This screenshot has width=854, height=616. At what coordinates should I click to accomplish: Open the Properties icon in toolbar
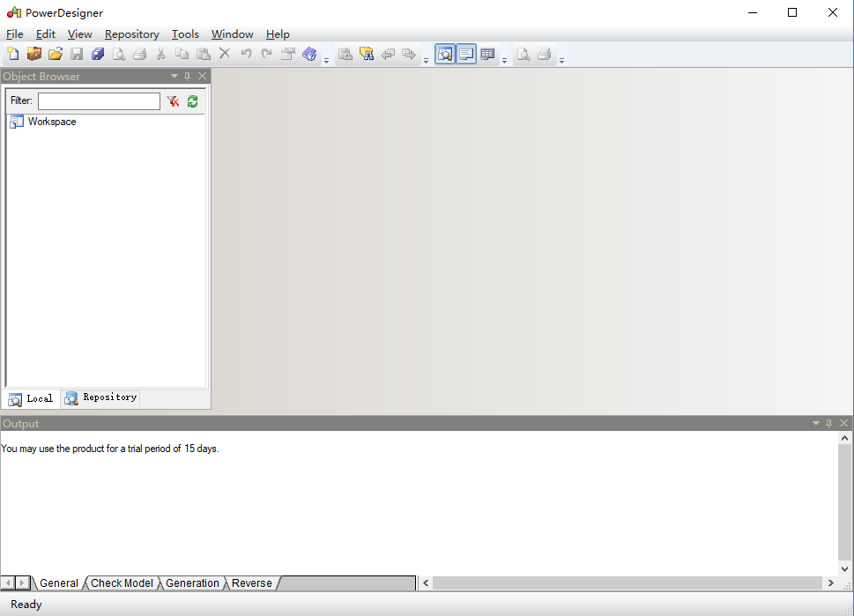288,54
